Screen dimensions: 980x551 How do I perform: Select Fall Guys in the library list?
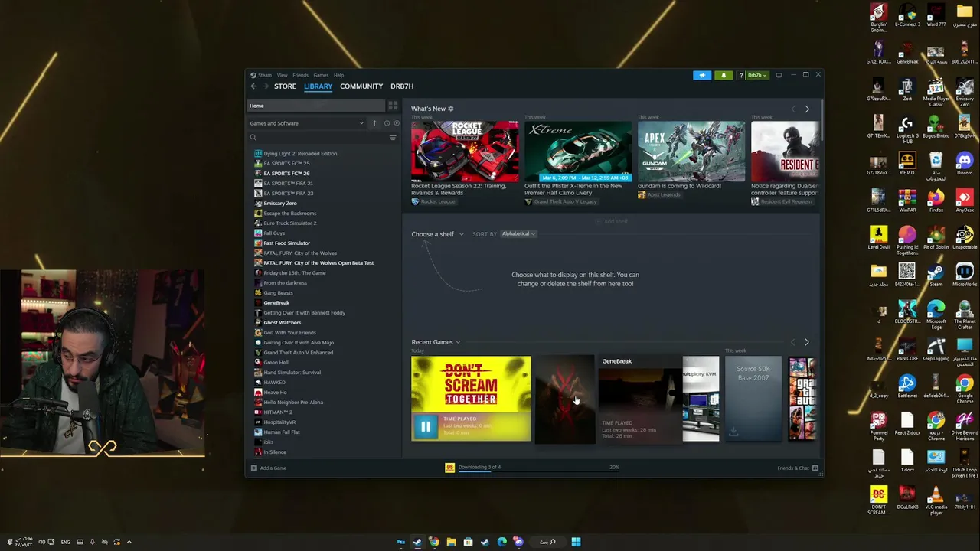coord(273,233)
